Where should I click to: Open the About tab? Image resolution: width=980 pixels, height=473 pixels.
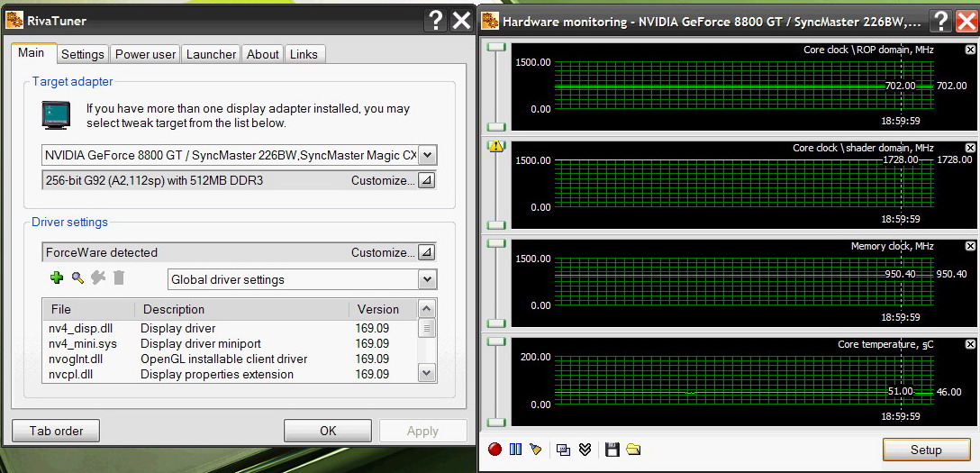coord(262,54)
